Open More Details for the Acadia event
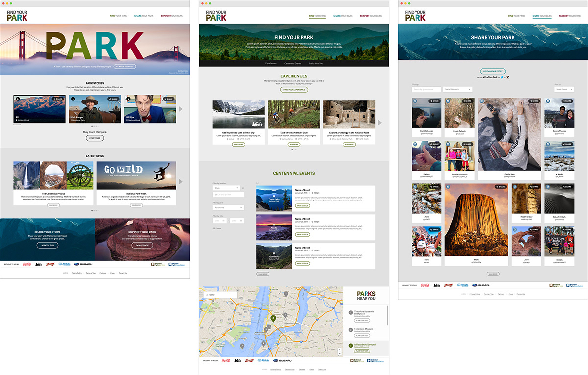The image size is (588, 375). pyautogui.click(x=302, y=235)
